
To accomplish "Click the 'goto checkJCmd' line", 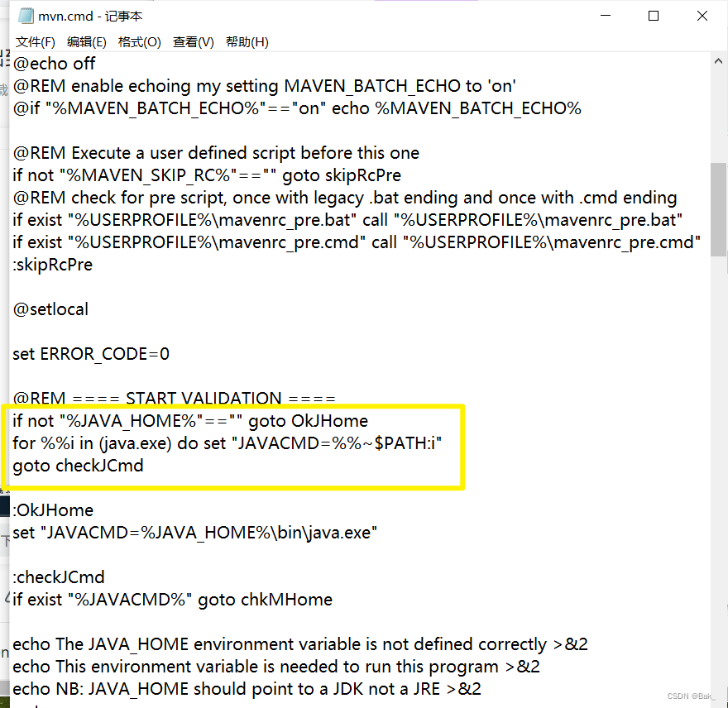I will 78,466.
